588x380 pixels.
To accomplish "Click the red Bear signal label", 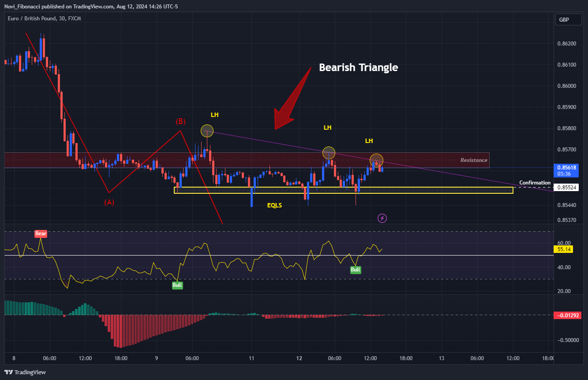I will point(41,233).
